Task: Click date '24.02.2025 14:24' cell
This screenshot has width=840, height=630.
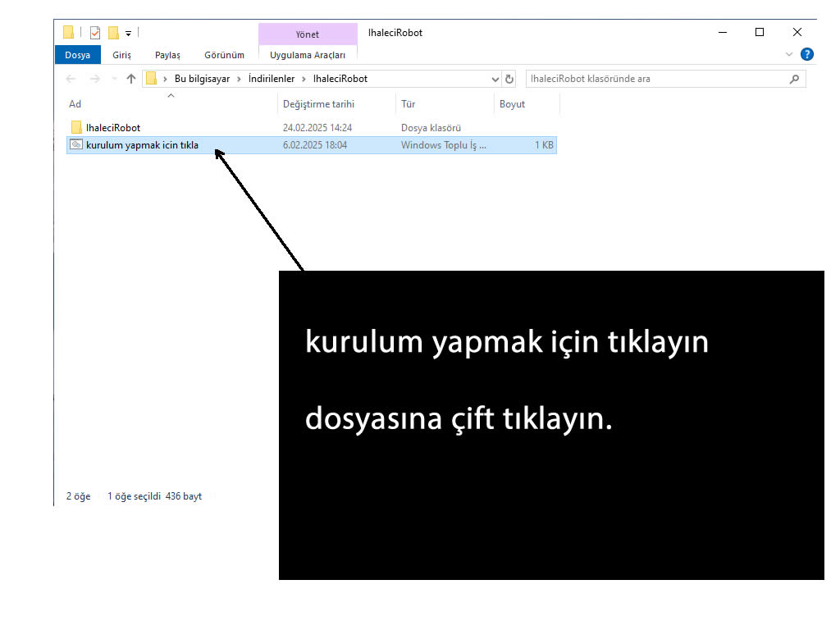Action: (x=317, y=127)
